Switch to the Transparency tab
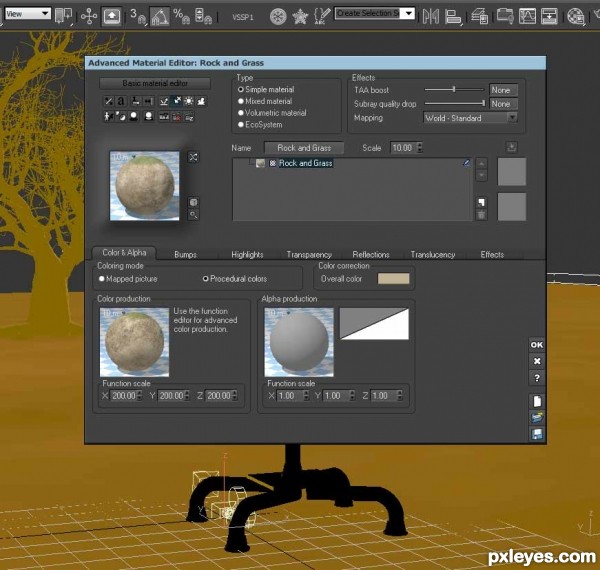Image resolution: width=600 pixels, height=570 pixels. pos(309,254)
